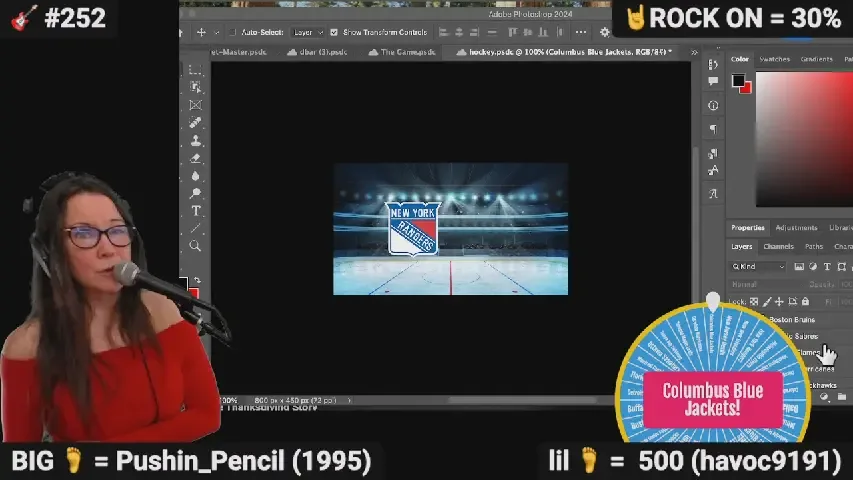Select the Dodge tool

(196, 193)
